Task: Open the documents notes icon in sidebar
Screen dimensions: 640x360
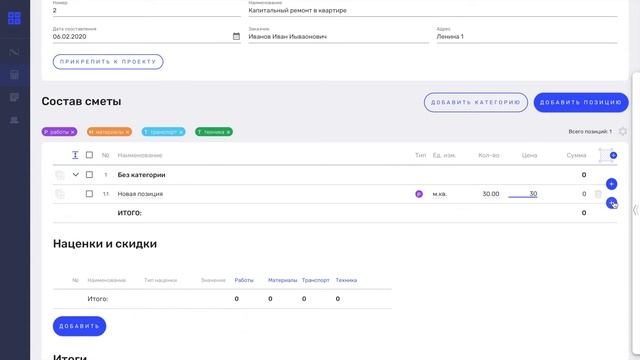Action: tap(14, 97)
